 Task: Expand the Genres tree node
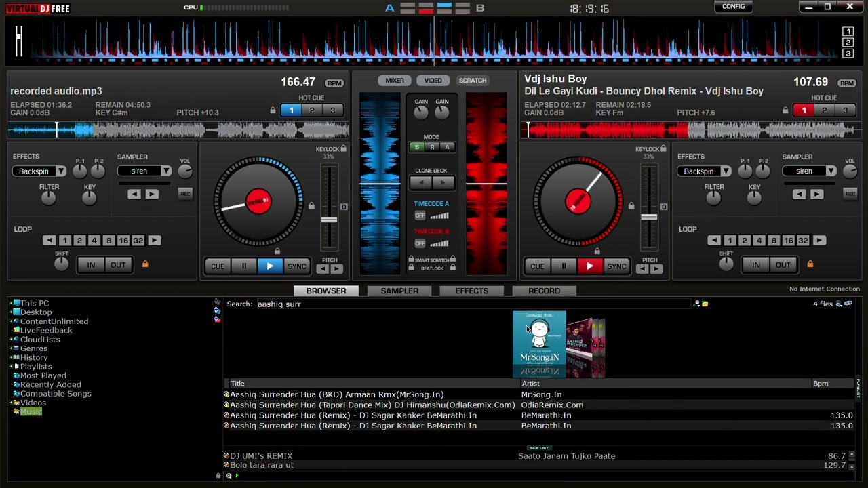click(x=11, y=348)
